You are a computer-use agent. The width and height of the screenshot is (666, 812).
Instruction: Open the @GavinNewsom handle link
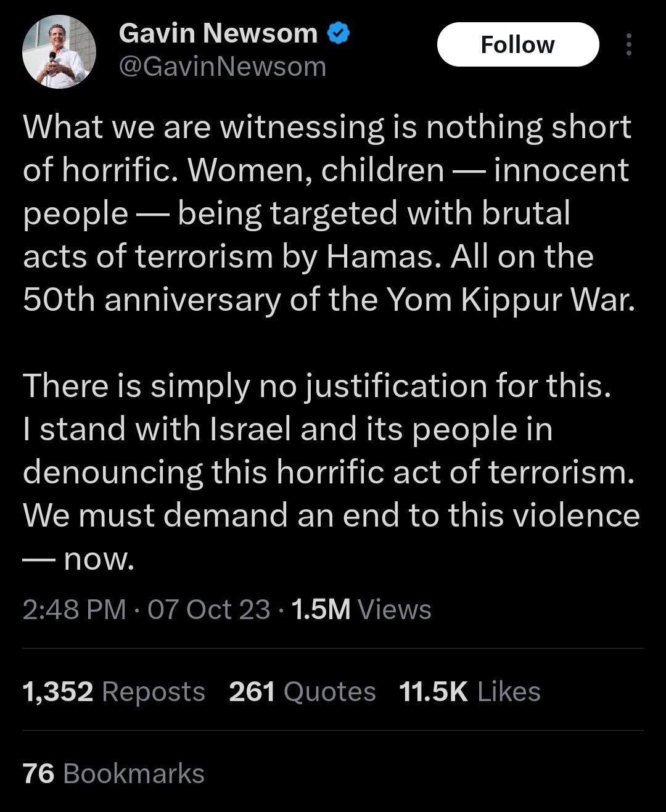[222, 67]
